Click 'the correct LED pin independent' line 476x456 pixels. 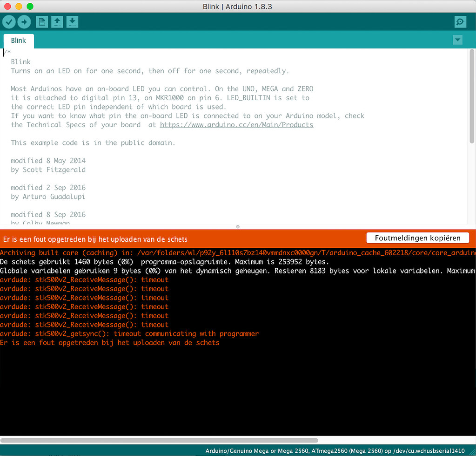tap(119, 107)
